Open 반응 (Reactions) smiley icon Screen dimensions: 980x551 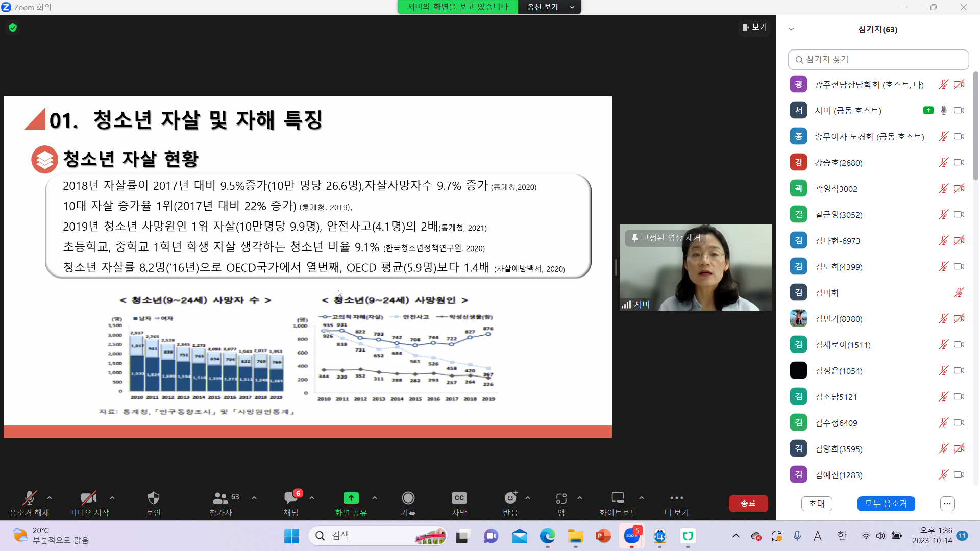(510, 498)
